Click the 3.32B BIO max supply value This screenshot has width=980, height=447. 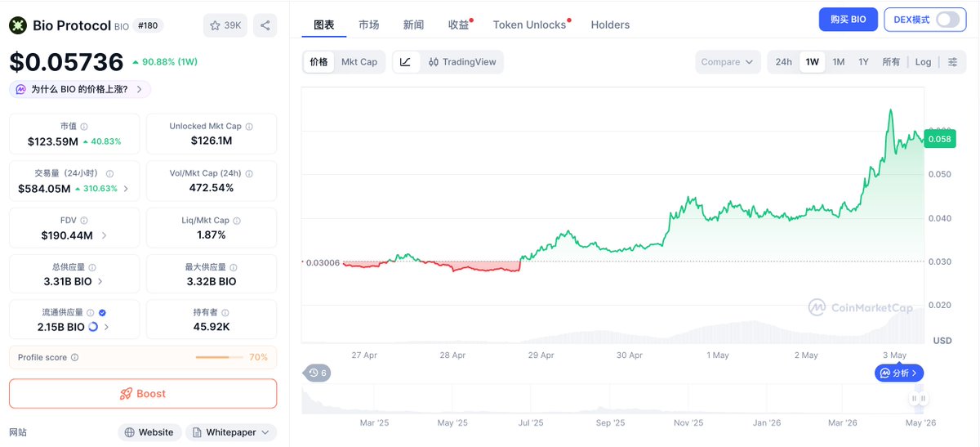212,281
